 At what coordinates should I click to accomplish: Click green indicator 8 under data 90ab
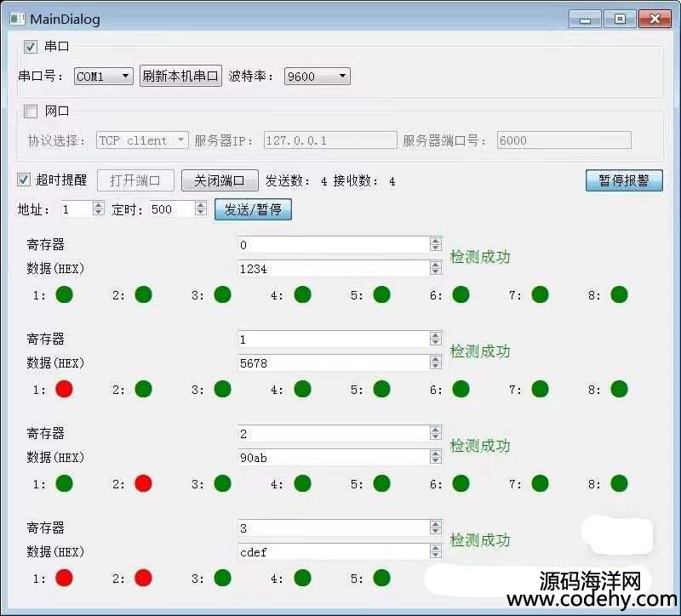[620, 483]
